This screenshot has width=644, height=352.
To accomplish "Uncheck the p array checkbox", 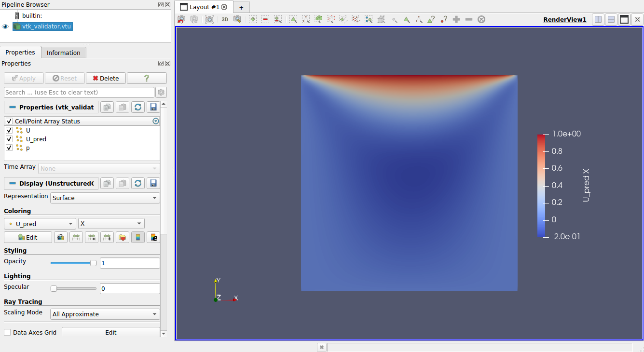I will [x=9, y=148].
